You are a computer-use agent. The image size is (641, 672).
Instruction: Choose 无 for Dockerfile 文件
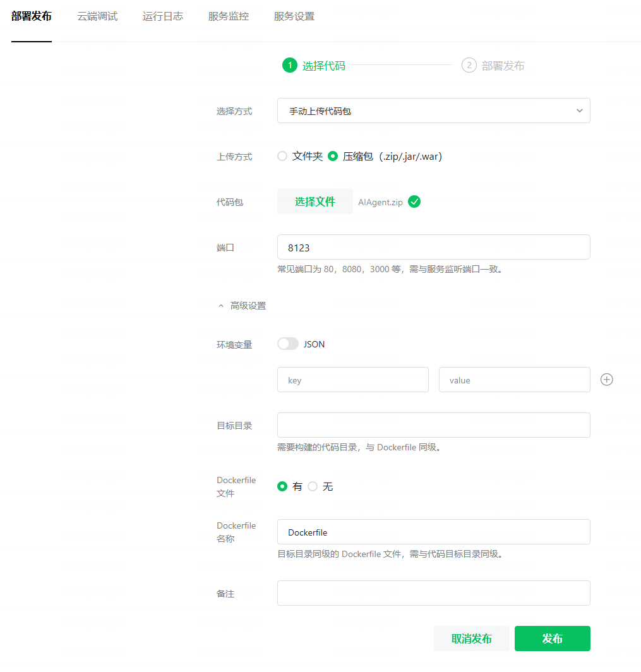point(313,487)
